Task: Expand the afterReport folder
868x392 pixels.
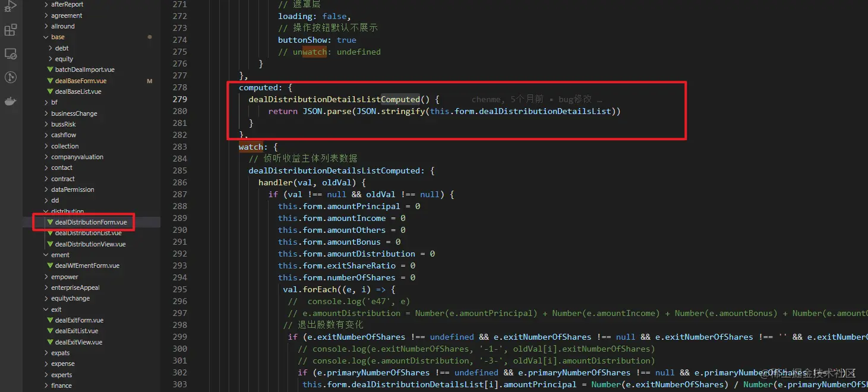Action: pos(67,4)
